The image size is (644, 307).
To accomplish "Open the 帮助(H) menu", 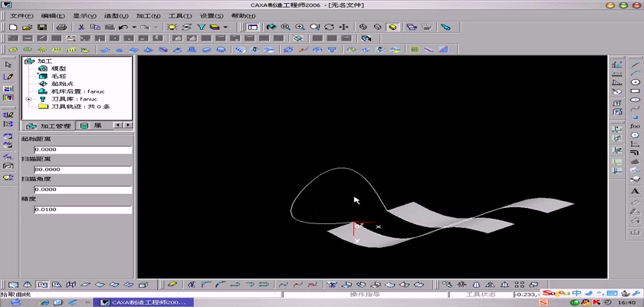I will (243, 15).
